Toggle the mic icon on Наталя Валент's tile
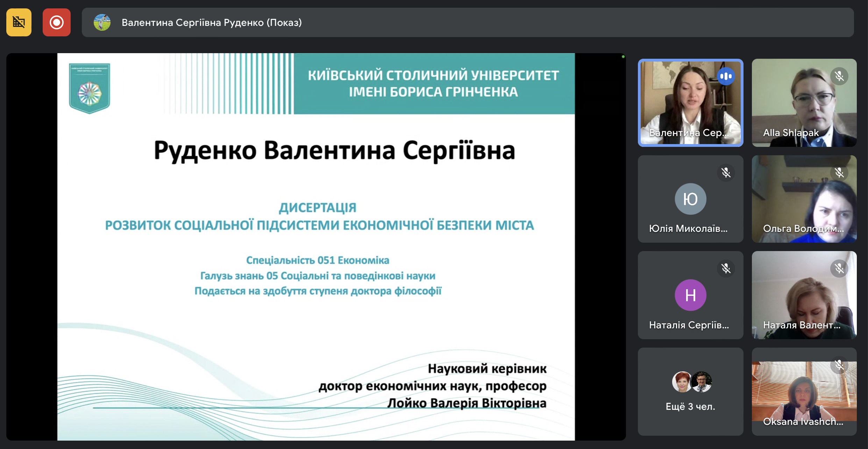This screenshot has height=449, width=868. pos(840,269)
